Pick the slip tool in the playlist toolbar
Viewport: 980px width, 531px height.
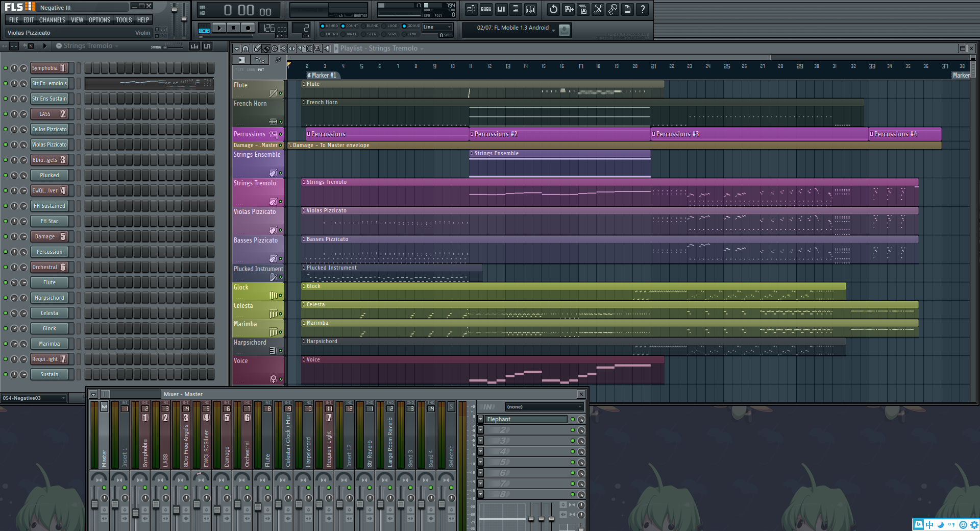click(x=292, y=49)
